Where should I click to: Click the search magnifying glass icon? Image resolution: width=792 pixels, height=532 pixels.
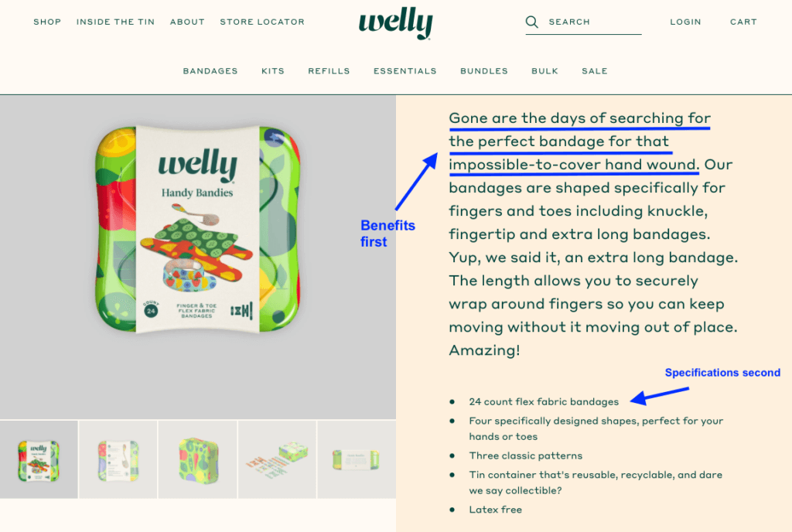tap(532, 22)
